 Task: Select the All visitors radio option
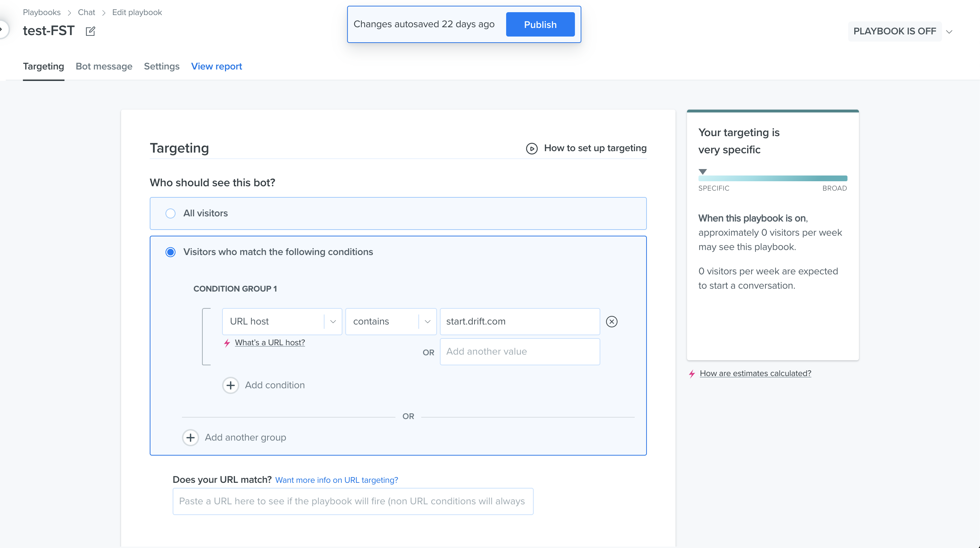[x=170, y=213]
